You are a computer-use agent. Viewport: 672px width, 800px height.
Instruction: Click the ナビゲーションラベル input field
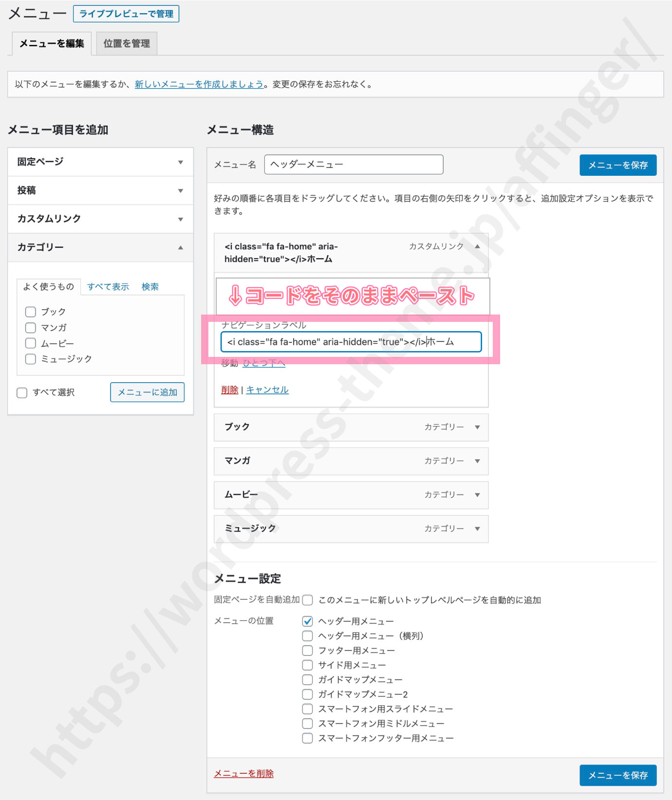(x=351, y=342)
